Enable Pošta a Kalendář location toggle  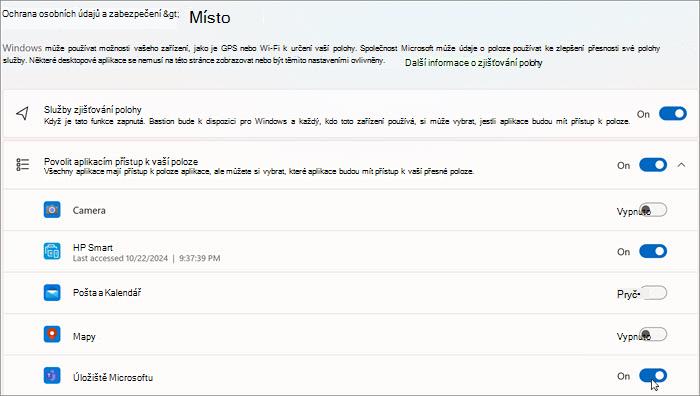(x=653, y=293)
